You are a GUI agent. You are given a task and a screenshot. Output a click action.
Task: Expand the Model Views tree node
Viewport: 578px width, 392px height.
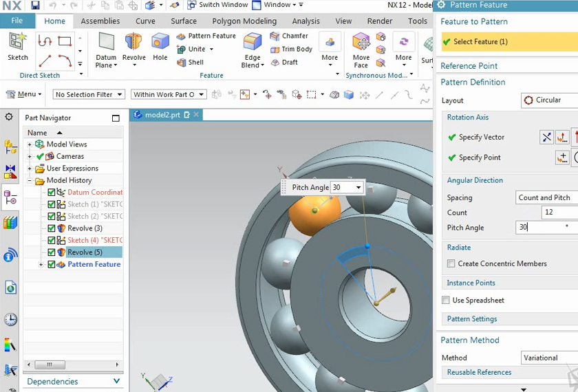30,144
